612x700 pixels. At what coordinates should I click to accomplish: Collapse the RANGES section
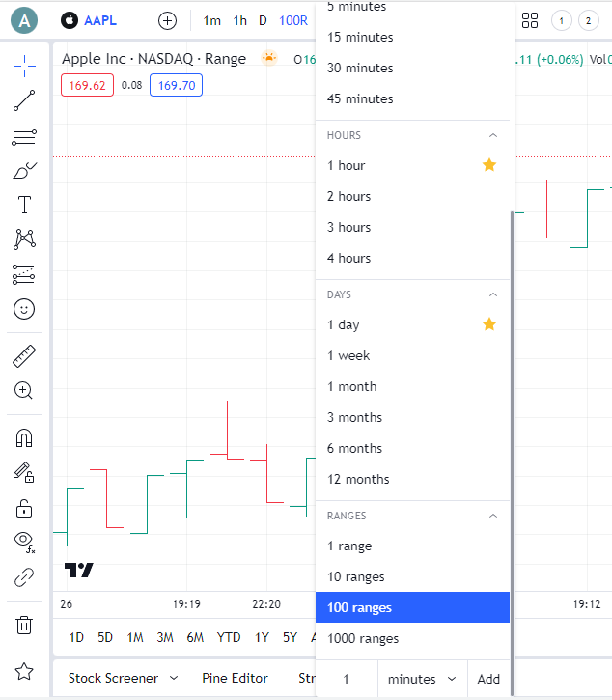coord(493,516)
